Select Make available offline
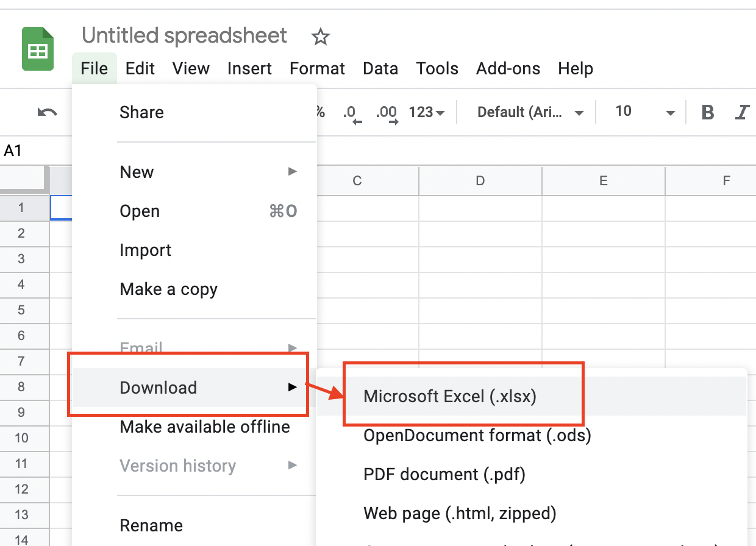756x546 pixels. click(x=194, y=427)
